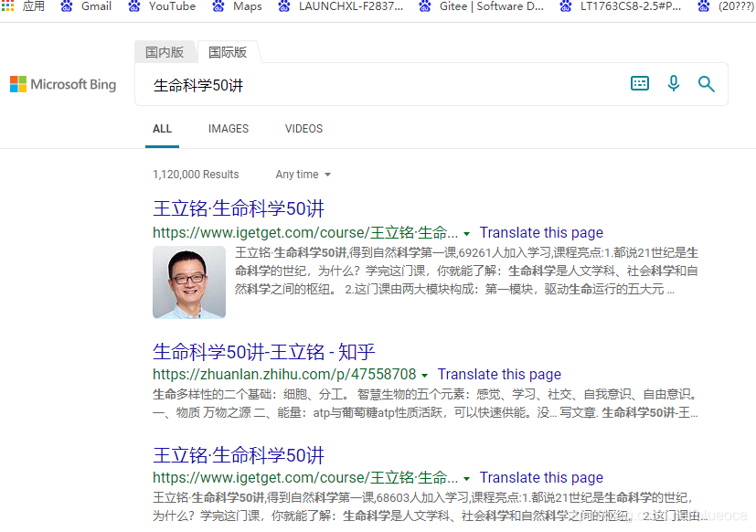Click Translate this page for Zhihu result

499,374
